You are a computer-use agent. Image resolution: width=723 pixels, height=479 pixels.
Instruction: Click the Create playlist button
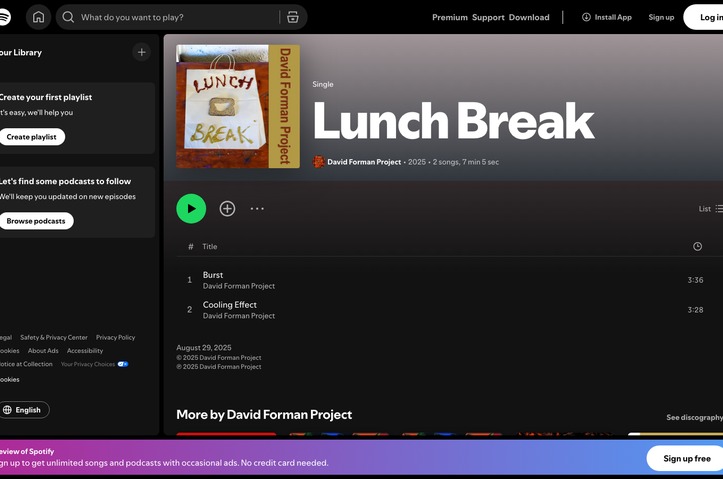click(x=31, y=137)
